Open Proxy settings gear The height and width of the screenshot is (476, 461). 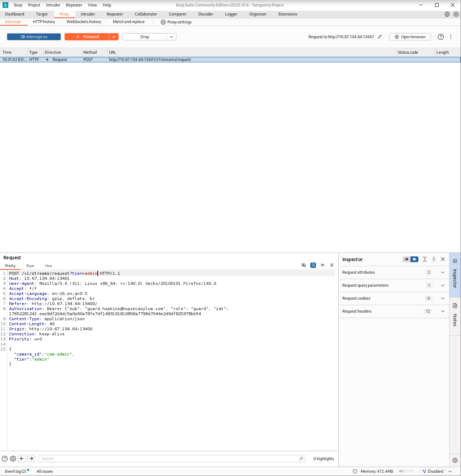176,22
